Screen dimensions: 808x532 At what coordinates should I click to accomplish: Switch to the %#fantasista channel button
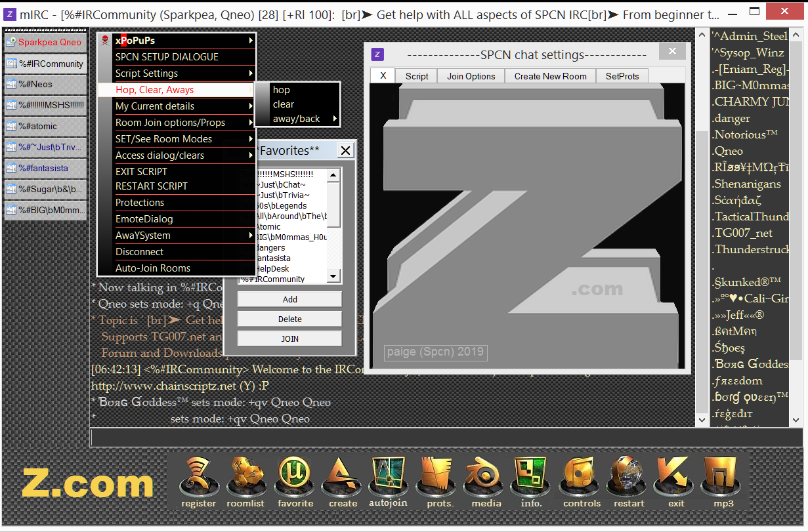coord(45,168)
